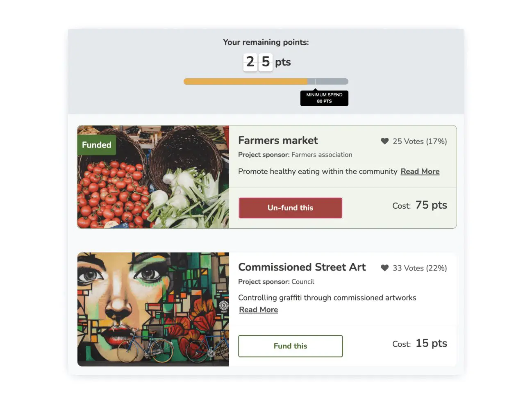This screenshot has width=532, height=403.
Task: Click the 33 Votes (22%) label
Action: [420, 268]
